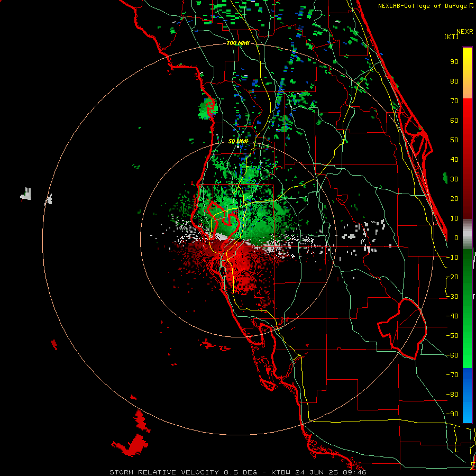This screenshot has height=476, width=476.
Task: Click the NEXR label above the color scale
Action: coord(465,32)
